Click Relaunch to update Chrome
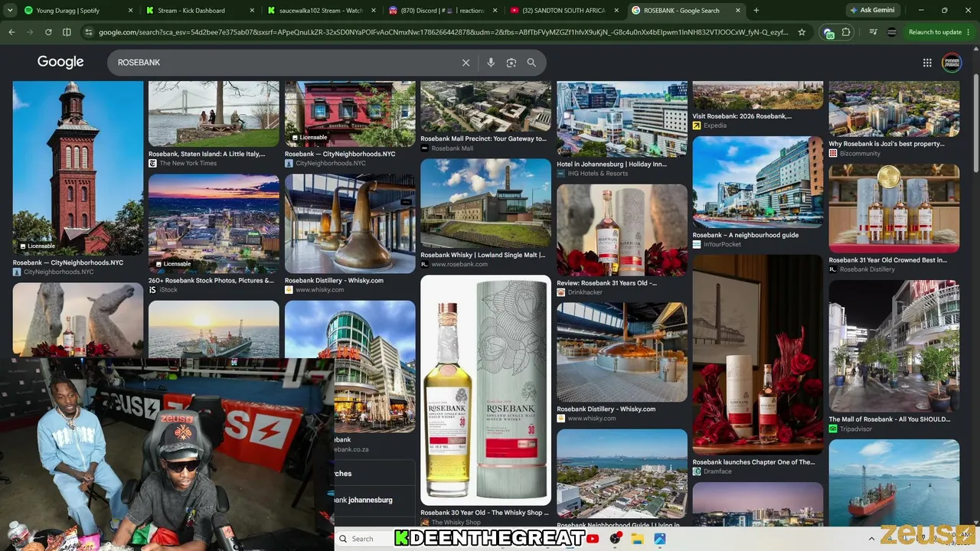 (x=934, y=32)
